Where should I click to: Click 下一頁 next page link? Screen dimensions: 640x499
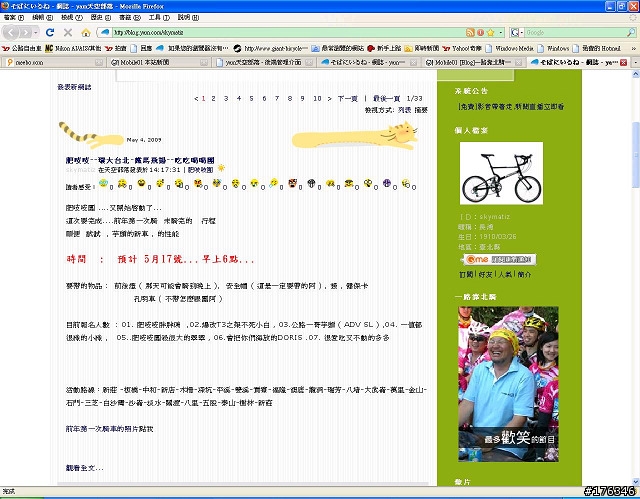[x=347, y=98]
